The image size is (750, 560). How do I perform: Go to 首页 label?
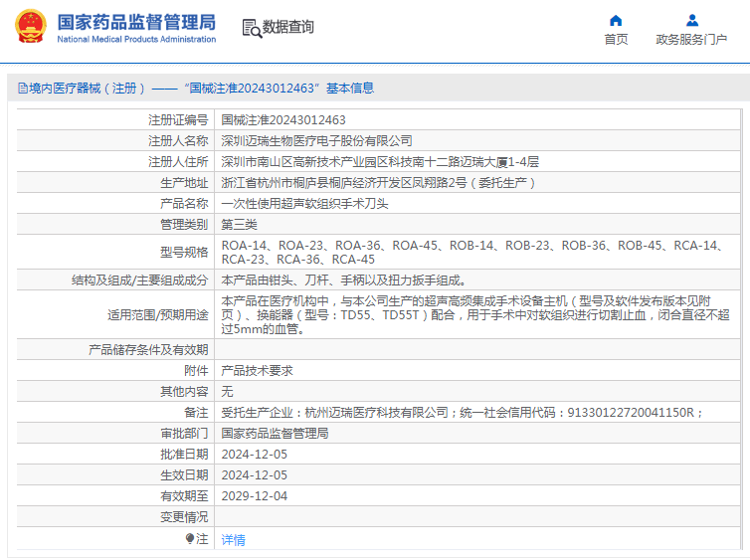point(616,39)
